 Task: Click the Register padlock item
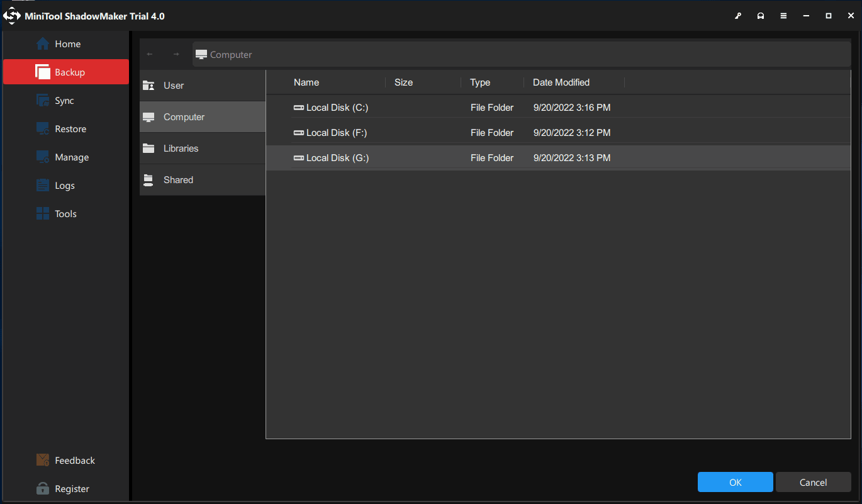(66, 489)
